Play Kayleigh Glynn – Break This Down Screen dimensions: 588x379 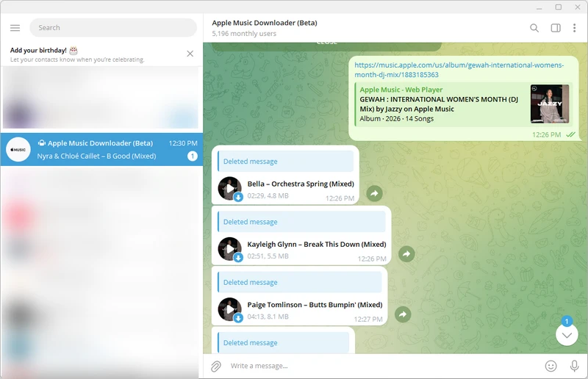[x=229, y=248]
